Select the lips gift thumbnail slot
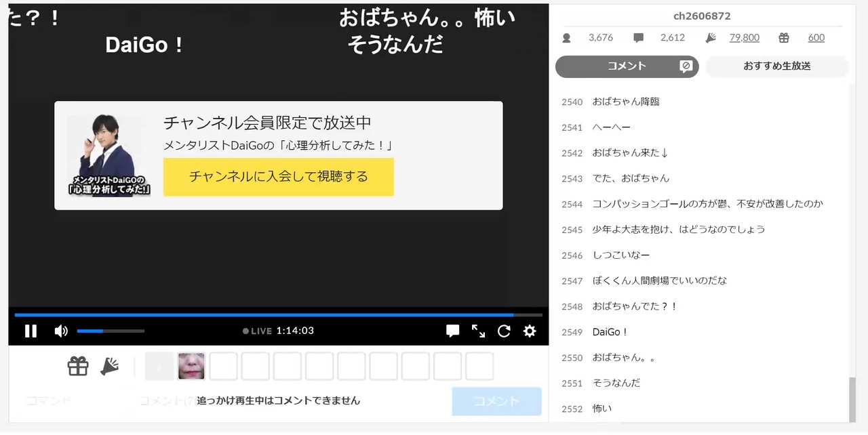The width and height of the screenshot is (868, 435). (x=191, y=366)
